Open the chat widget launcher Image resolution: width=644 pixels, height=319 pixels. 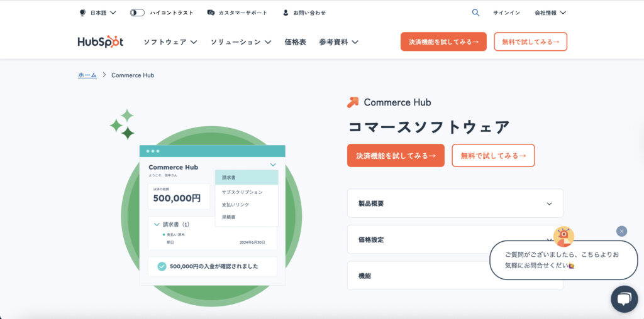pyautogui.click(x=625, y=299)
